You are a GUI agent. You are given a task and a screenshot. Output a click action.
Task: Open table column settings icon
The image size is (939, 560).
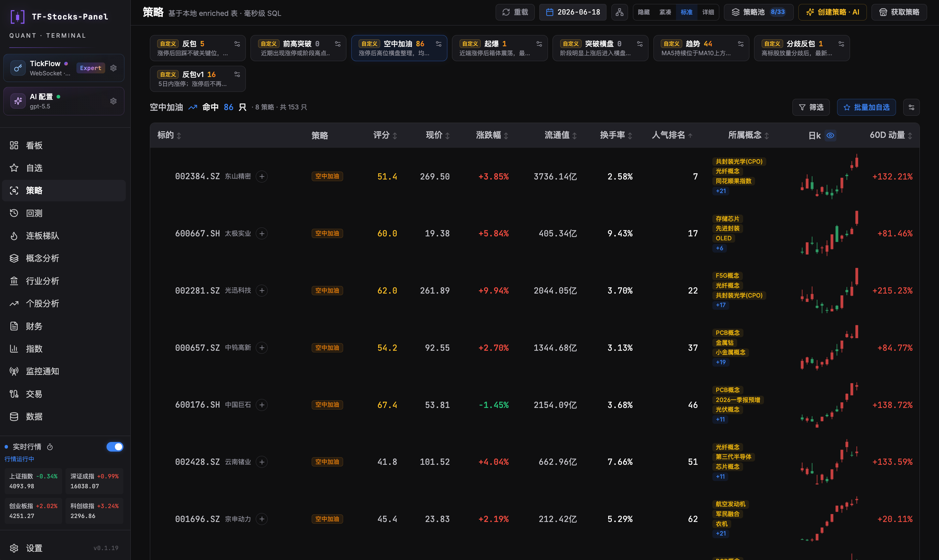click(x=911, y=107)
